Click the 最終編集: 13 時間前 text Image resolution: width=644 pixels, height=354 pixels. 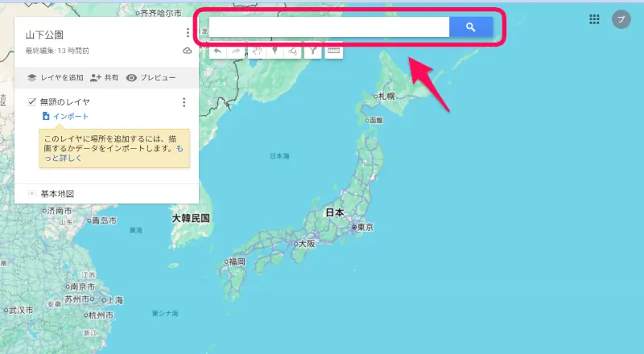coord(57,51)
